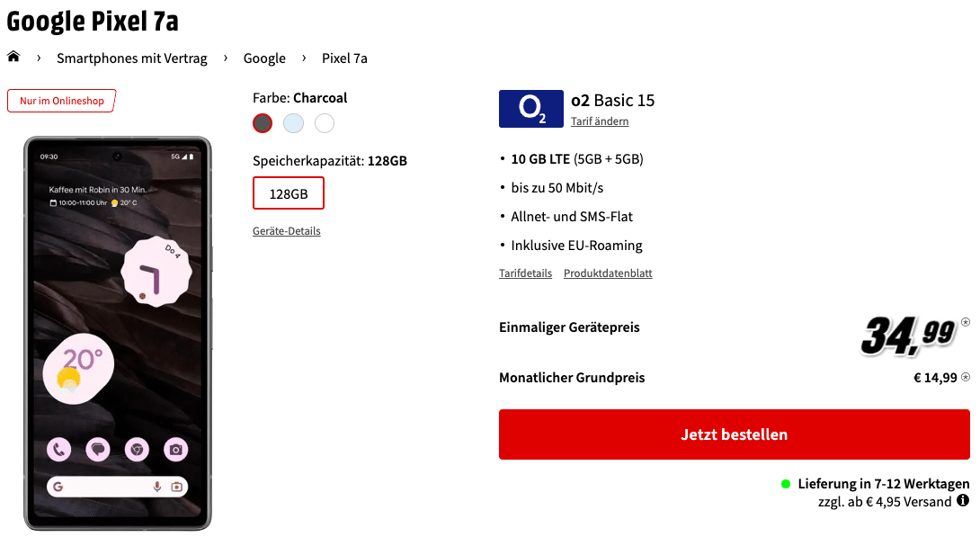Click the Allnet- und SMS-Flat text
Viewport: 980px width, 537px height.
click(572, 216)
